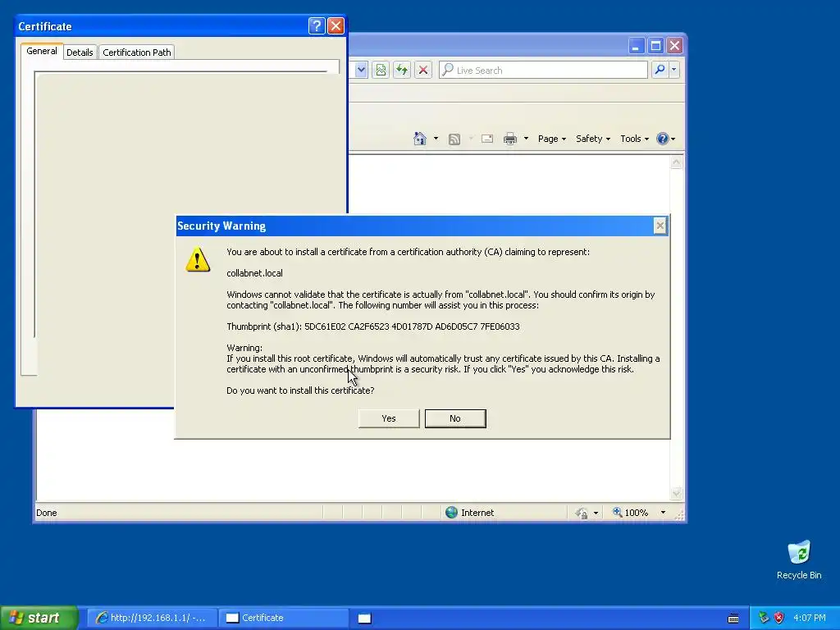Click the "Done" status bar text
Screen dimensions: 840x630
pos(47,513)
